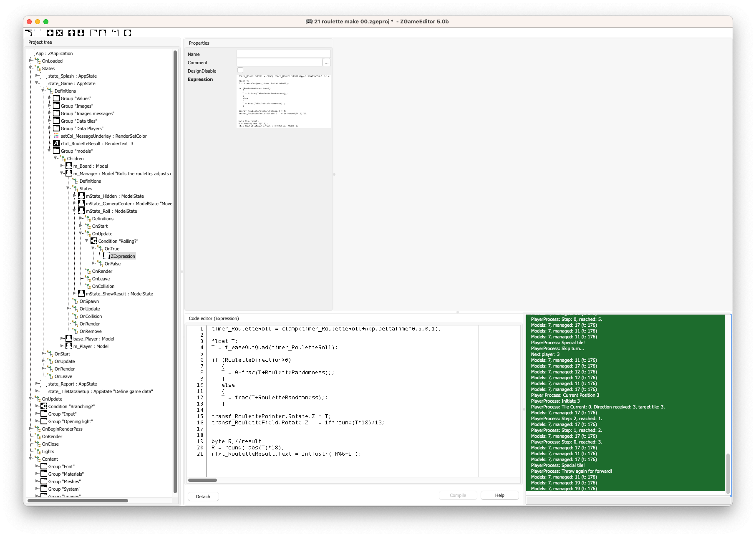Expand the OnStart node under mState_Roll
This screenshot has width=756, height=537.
pyautogui.click(x=81, y=226)
